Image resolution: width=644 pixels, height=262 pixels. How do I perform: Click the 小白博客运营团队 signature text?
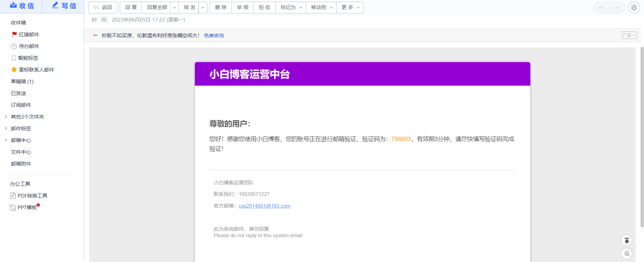(x=234, y=183)
